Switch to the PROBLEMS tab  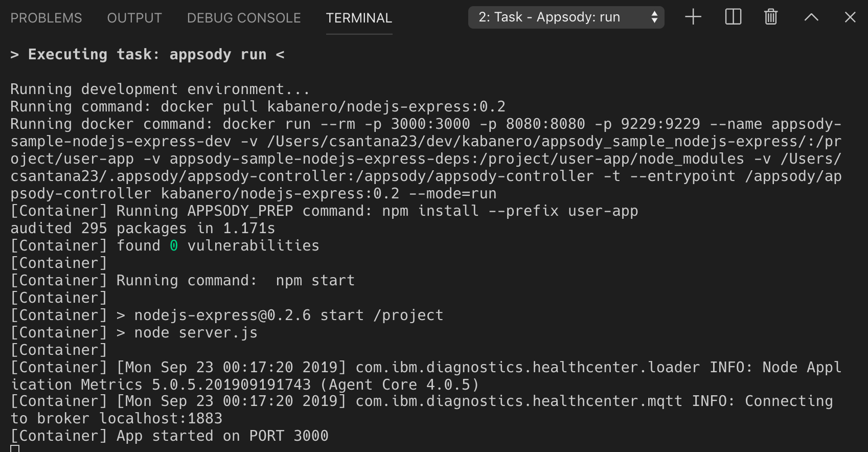pyautogui.click(x=46, y=18)
